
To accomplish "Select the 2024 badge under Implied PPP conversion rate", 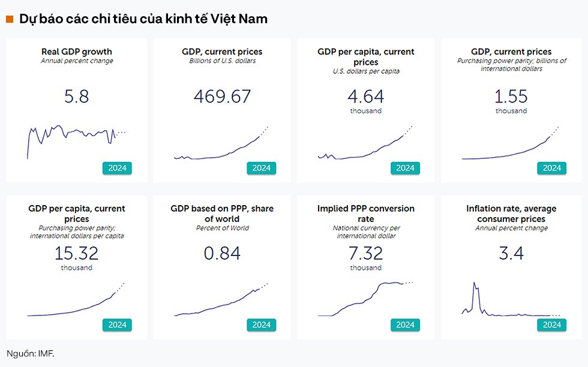I will [405, 324].
